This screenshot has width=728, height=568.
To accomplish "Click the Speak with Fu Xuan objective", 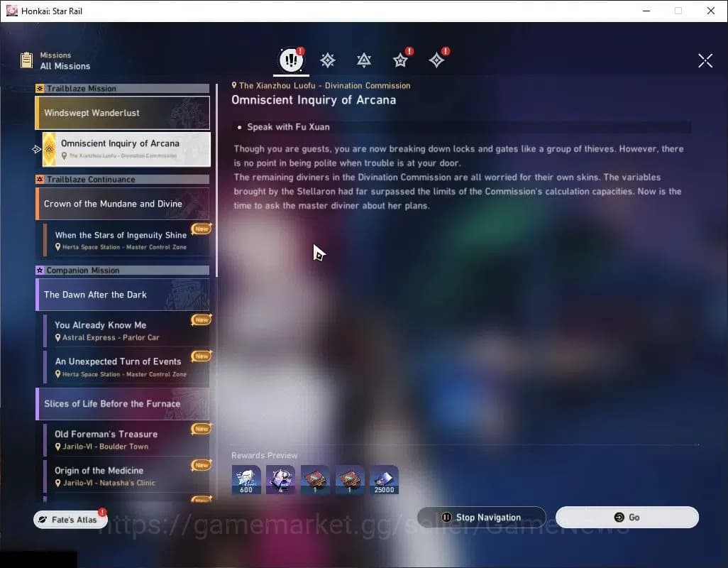I will click(461, 127).
